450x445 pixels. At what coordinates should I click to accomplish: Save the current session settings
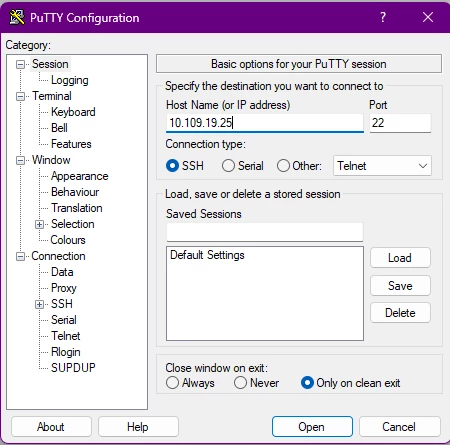click(400, 286)
